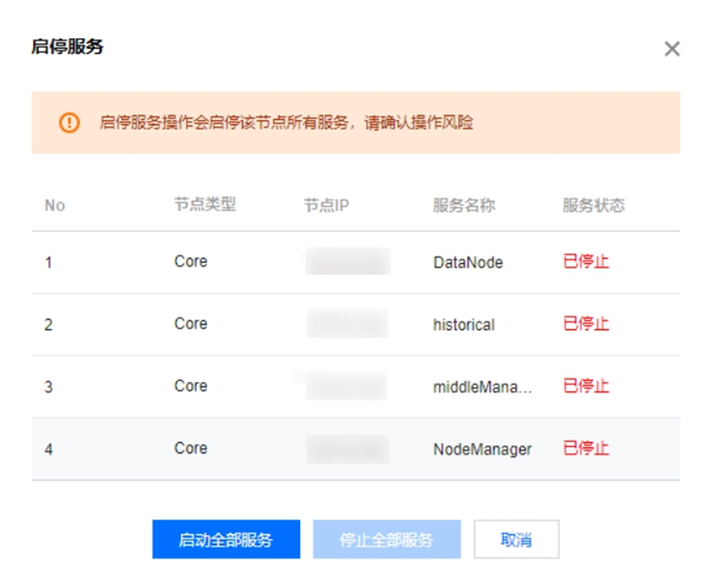Click the 启动全部服务 button

point(226,540)
